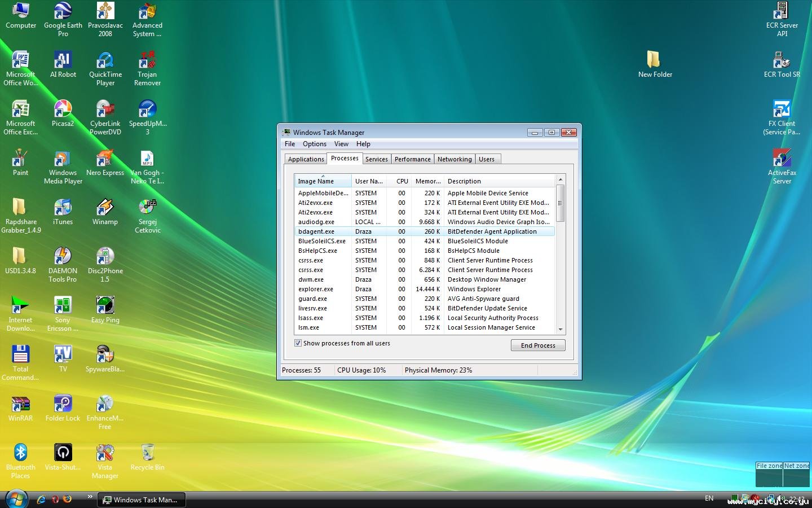The height and width of the screenshot is (508, 812).
Task: Click the Windows Start orb
Action: point(16,499)
